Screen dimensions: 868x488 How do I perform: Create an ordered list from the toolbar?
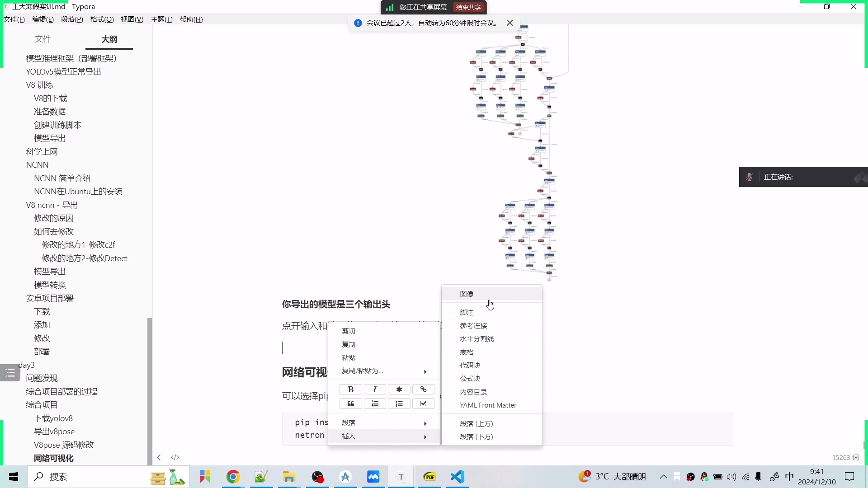tap(375, 404)
